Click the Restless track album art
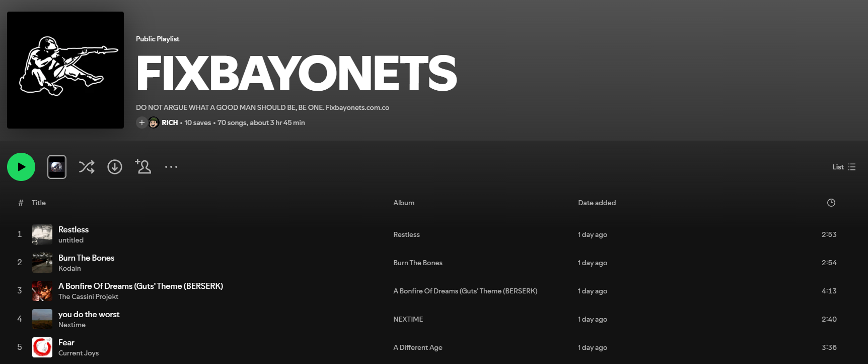Image resolution: width=868 pixels, height=364 pixels. [42, 234]
